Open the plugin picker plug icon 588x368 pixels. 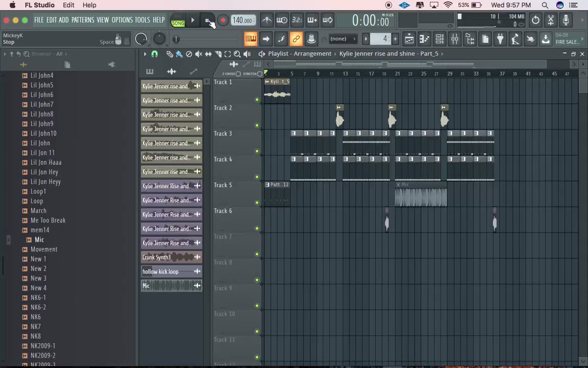coord(500,39)
